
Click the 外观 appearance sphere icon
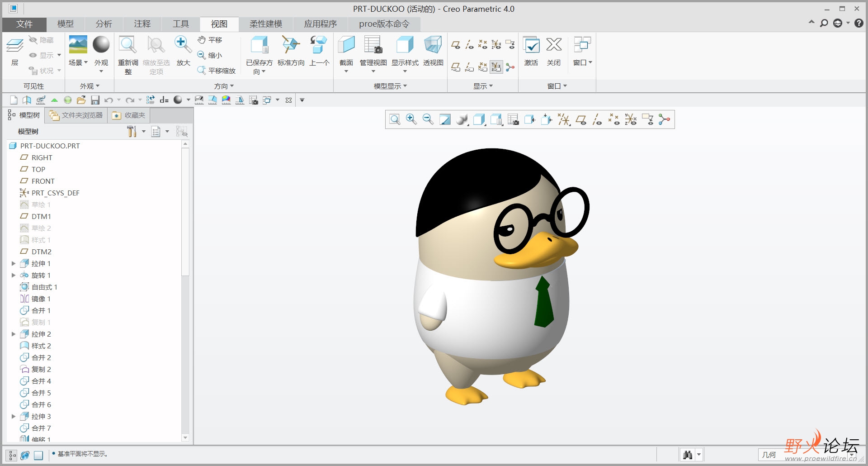click(x=101, y=45)
